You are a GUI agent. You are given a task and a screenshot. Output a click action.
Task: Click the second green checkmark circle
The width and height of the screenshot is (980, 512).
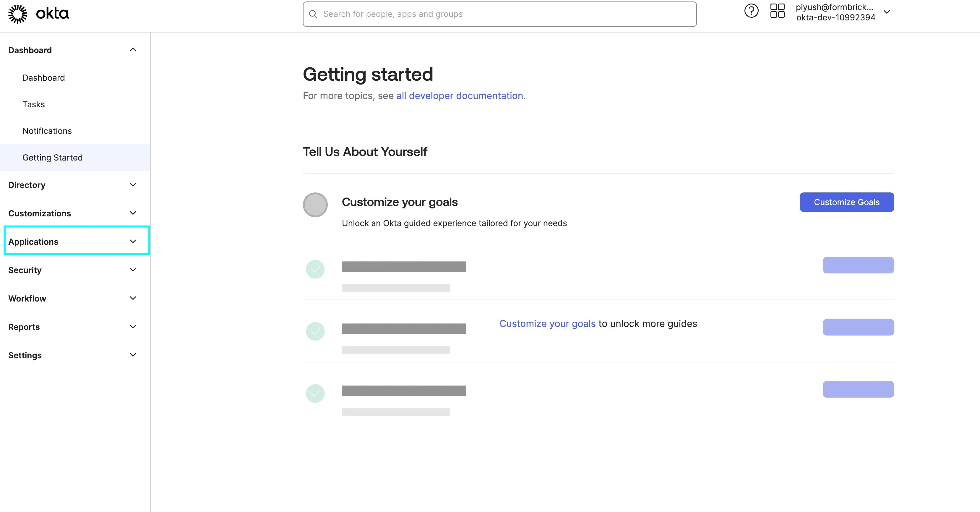[x=315, y=331]
